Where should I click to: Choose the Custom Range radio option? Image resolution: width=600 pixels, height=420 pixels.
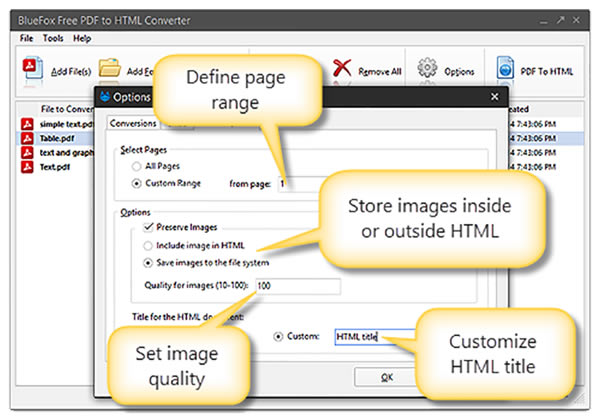pyautogui.click(x=137, y=184)
